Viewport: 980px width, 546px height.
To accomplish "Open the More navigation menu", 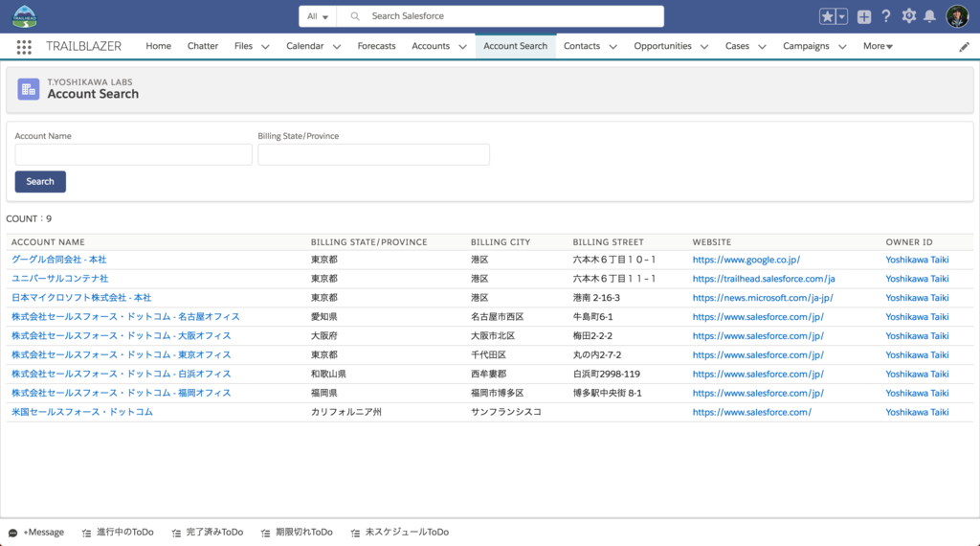I will 878,46.
